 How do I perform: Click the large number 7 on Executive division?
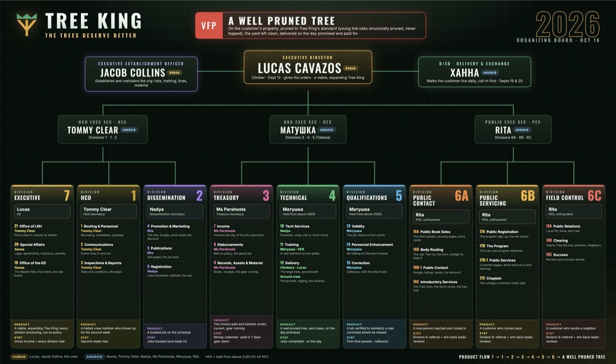pyautogui.click(x=67, y=195)
